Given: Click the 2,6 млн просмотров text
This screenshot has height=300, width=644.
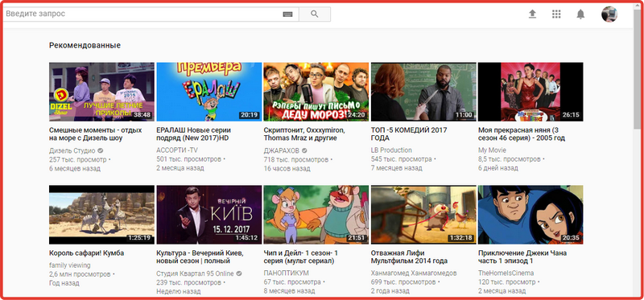Looking at the screenshot, I should pyautogui.click(x=80, y=274).
